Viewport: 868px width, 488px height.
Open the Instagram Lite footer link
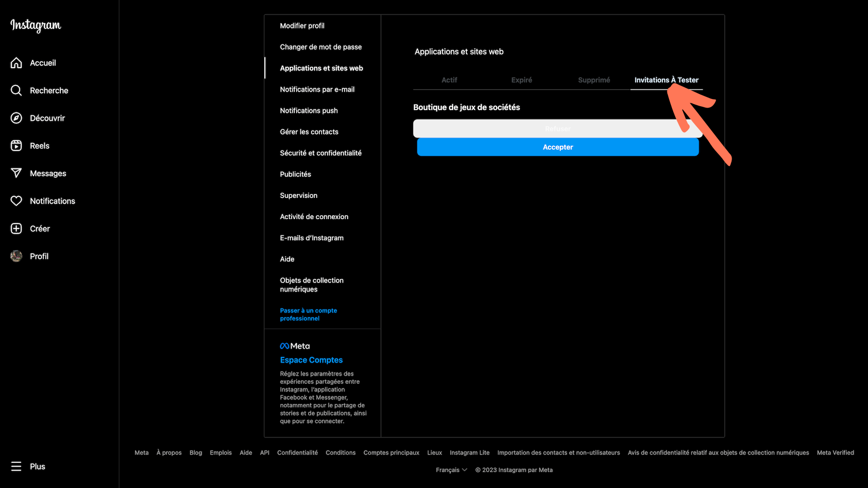coord(470,453)
